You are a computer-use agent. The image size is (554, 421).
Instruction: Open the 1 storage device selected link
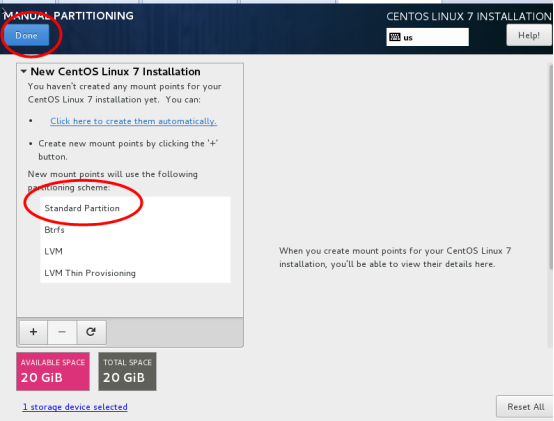[x=75, y=407]
